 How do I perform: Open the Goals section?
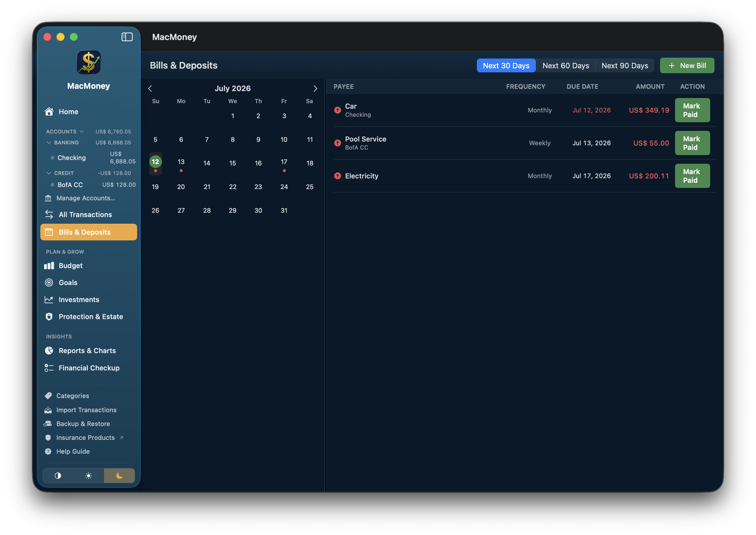pos(88,282)
